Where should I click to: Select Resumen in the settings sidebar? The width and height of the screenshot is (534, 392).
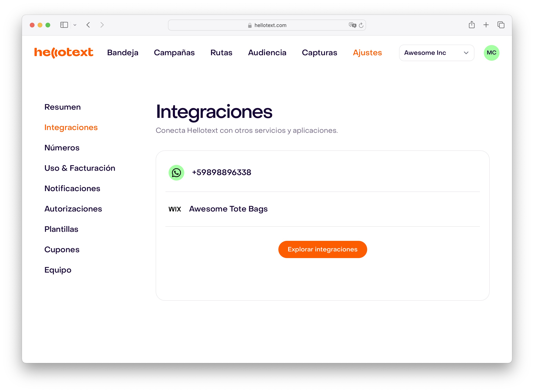(63, 107)
